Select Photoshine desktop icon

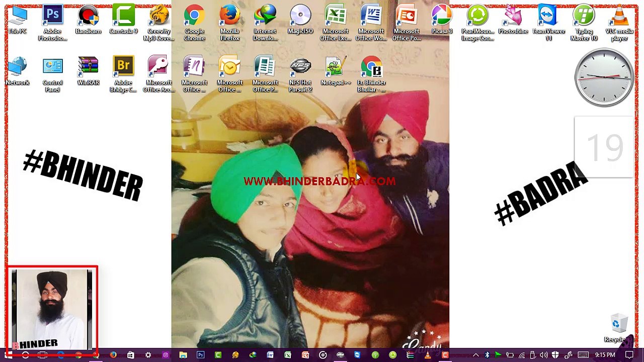513,20
